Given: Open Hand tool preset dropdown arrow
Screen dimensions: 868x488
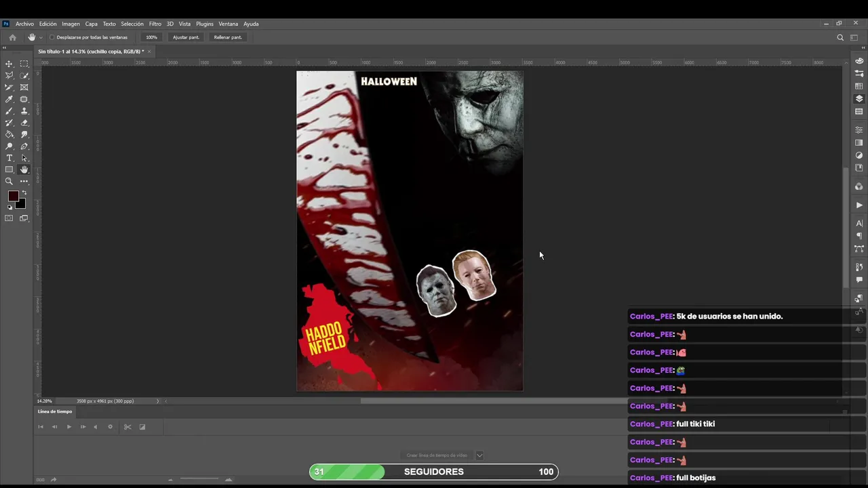Looking at the screenshot, I should (x=41, y=37).
